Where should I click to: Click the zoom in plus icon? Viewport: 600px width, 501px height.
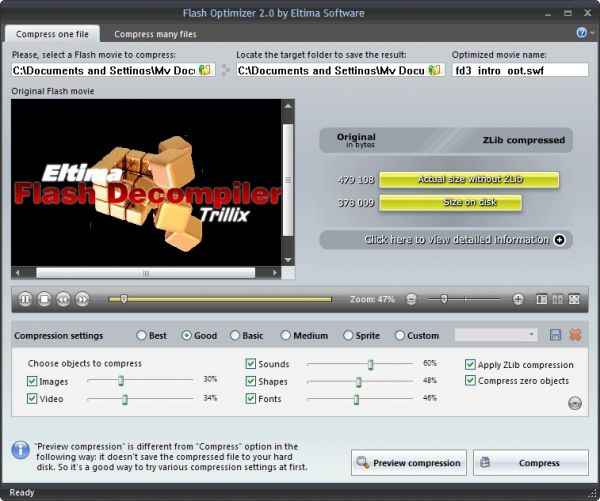pos(518,299)
